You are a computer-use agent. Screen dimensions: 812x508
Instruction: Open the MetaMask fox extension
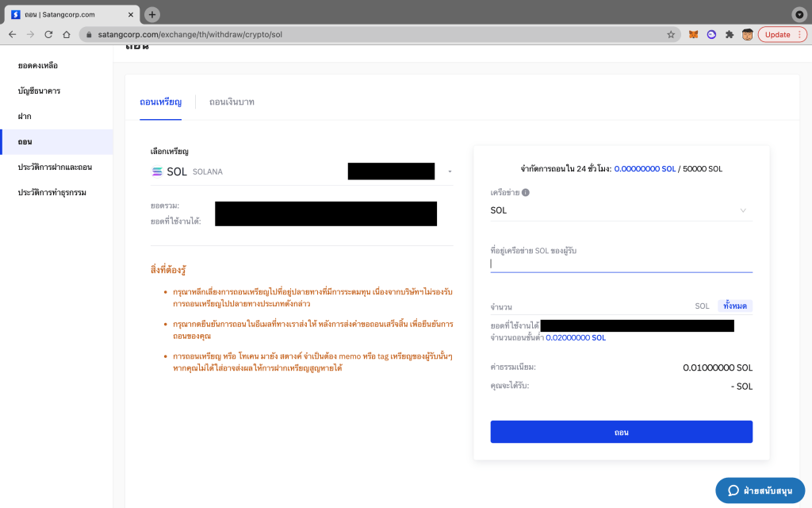click(x=694, y=35)
